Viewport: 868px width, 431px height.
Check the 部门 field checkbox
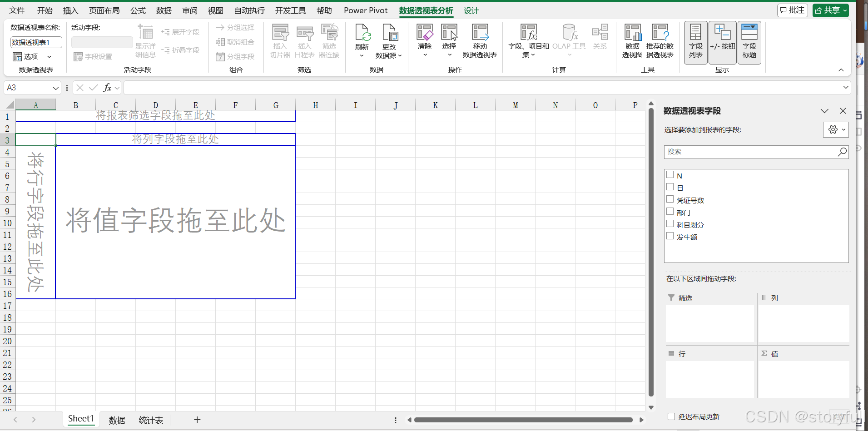[x=670, y=211]
